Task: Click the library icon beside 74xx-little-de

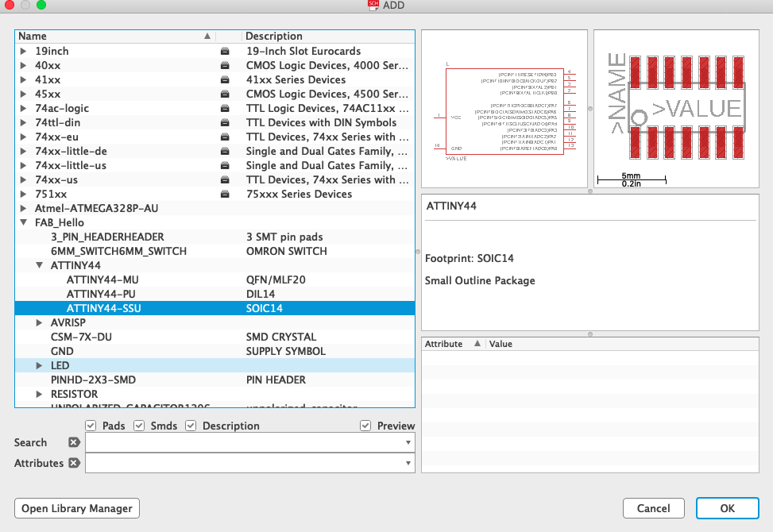Action: (x=225, y=151)
